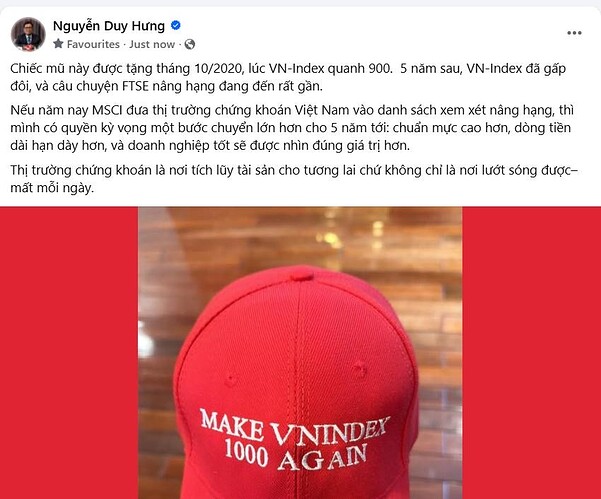Viewport: 601px width, 499px height.
Task: Click the Favourites star icon
Action: pyautogui.click(x=58, y=44)
